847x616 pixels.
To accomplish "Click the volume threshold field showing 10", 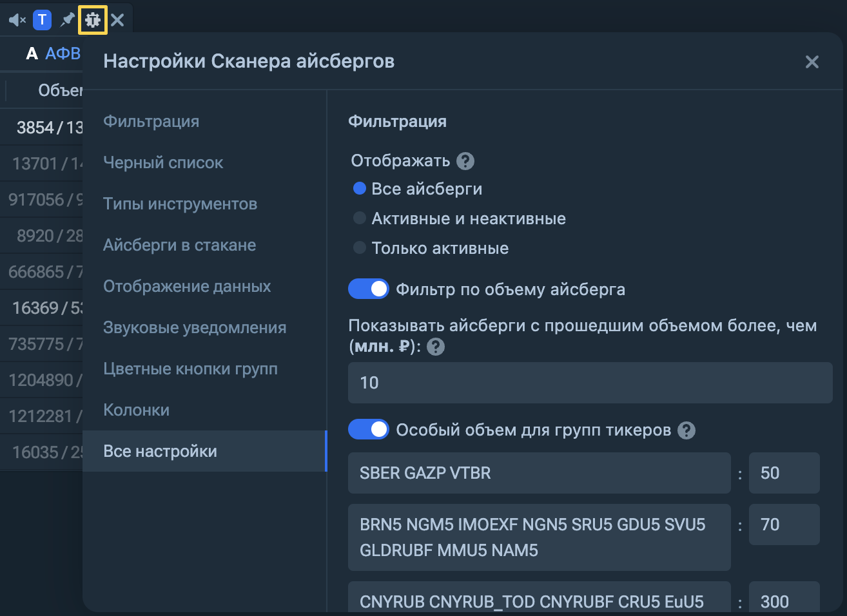I will pyautogui.click(x=590, y=383).
